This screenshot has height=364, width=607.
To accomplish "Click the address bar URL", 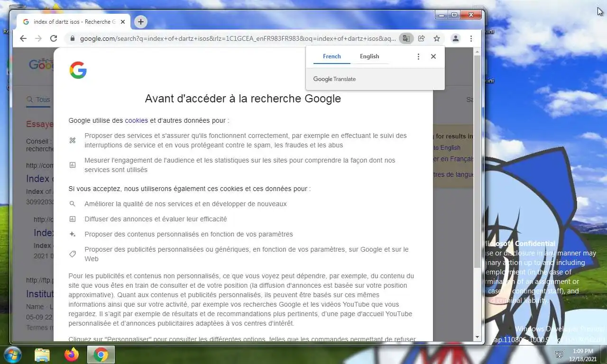I will [x=237, y=38].
